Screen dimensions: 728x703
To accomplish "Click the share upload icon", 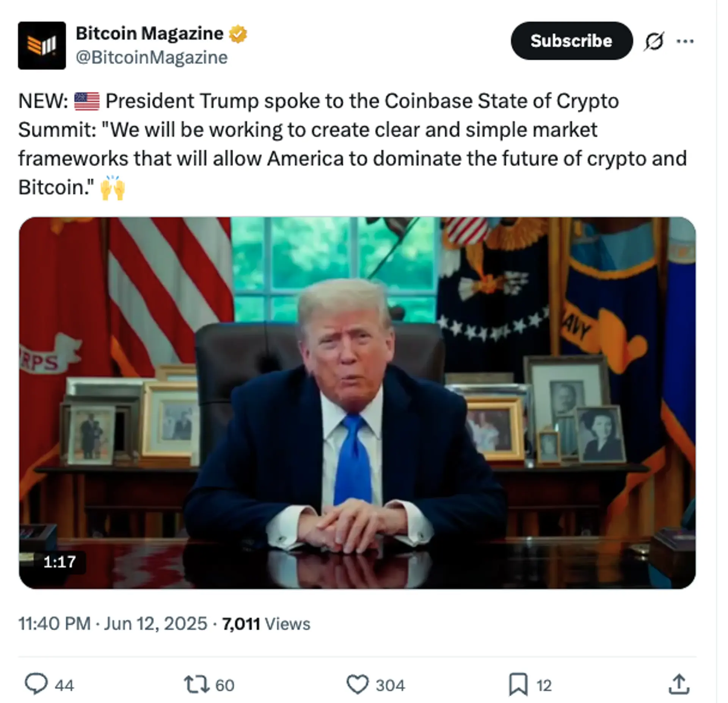I will pos(679,684).
